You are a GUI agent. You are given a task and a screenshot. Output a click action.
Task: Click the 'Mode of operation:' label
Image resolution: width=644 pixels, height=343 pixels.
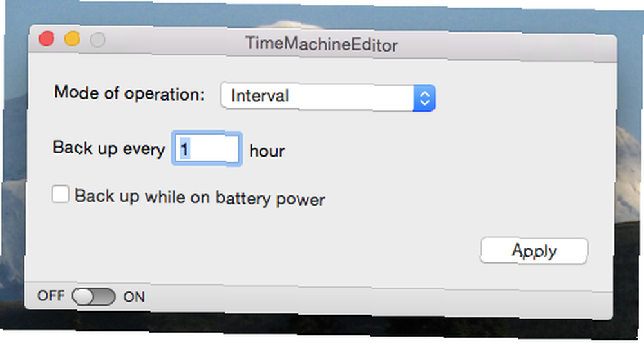coord(129,93)
